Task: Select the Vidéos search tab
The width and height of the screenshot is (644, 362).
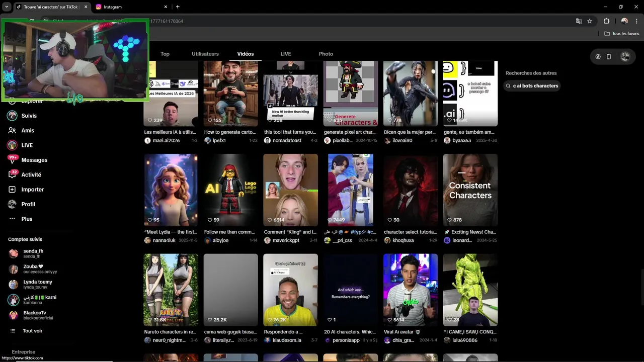Action: (246, 54)
